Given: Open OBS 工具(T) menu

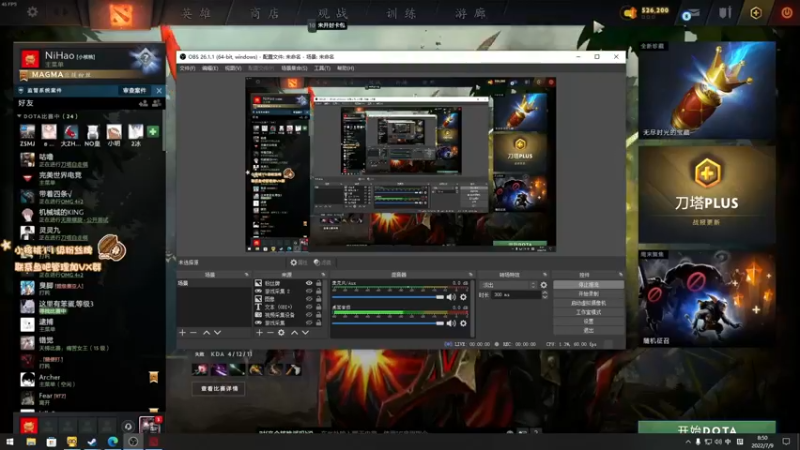Looking at the screenshot, I should coord(322,68).
